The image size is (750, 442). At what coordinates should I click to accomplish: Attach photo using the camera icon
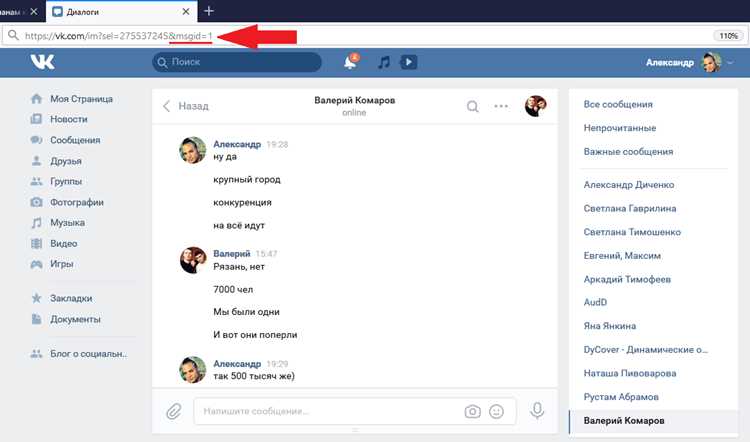point(472,411)
